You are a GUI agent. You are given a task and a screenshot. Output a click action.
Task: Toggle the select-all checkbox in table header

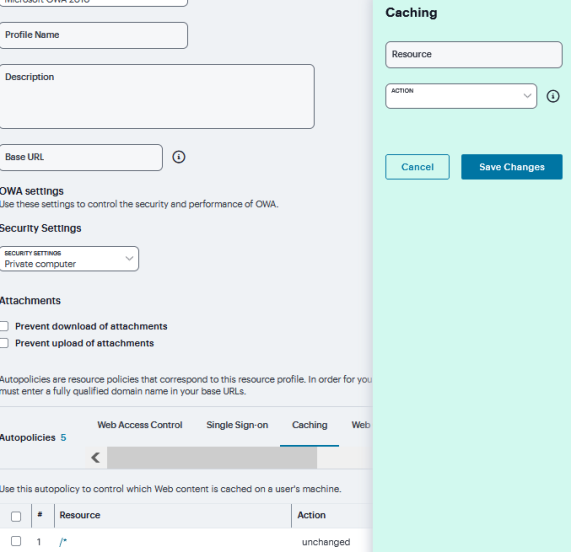tap(16, 516)
